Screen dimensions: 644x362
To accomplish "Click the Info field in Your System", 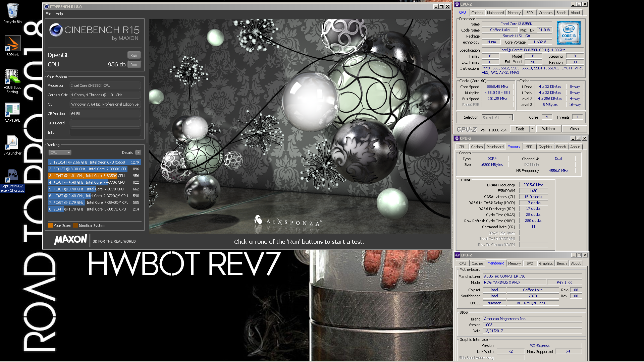I will tap(105, 132).
